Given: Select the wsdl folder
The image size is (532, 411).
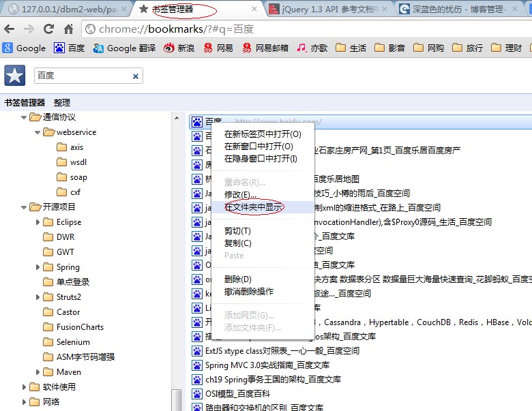Looking at the screenshot, I should coord(72,162).
